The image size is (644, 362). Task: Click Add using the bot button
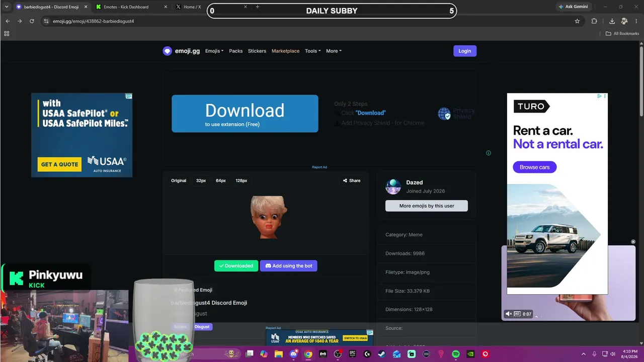tap(289, 266)
